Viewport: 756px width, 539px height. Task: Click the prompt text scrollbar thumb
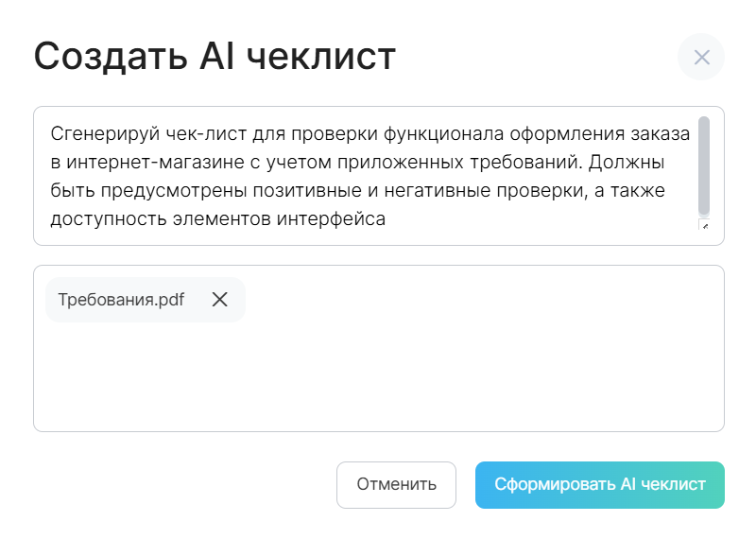[x=703, y=165]
